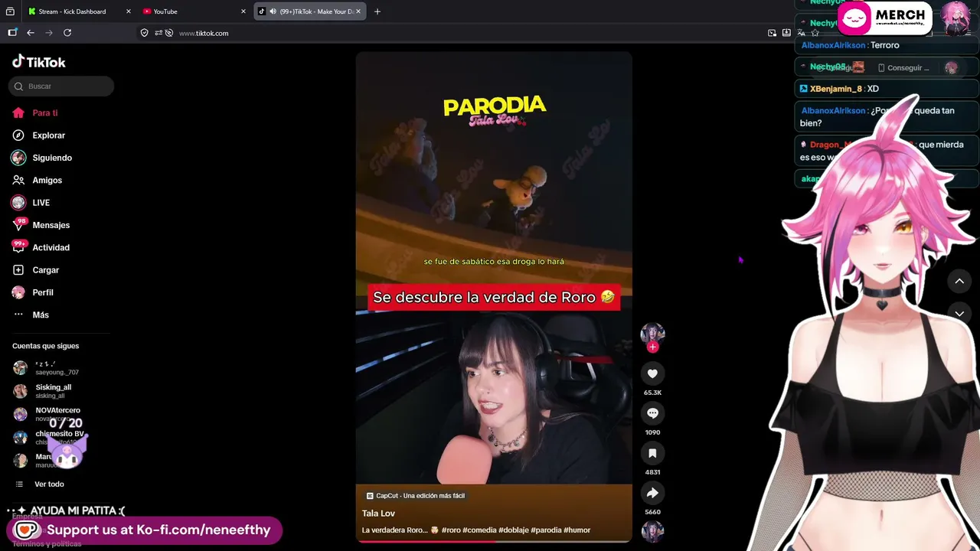Follow Tala Lov with the red plus button
This screenshot has height=551, width=980.
pos(652,347)
